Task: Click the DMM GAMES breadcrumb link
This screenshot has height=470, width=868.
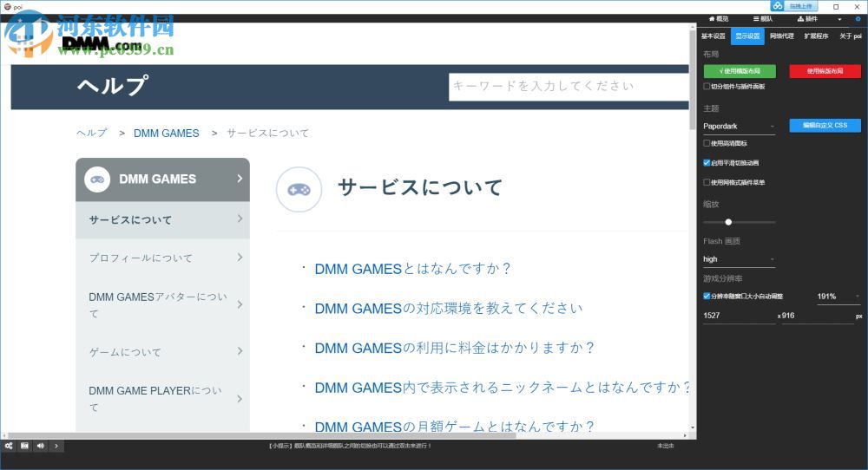Action: click(167, 134)
